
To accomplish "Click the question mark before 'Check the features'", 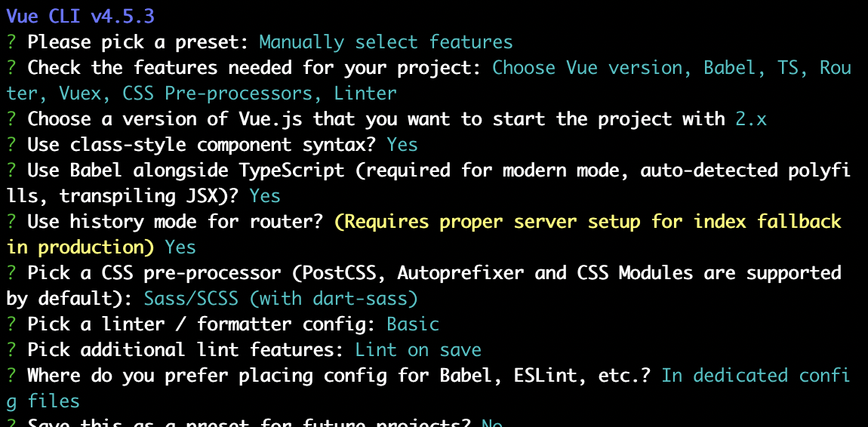I will tap(11, 68).
